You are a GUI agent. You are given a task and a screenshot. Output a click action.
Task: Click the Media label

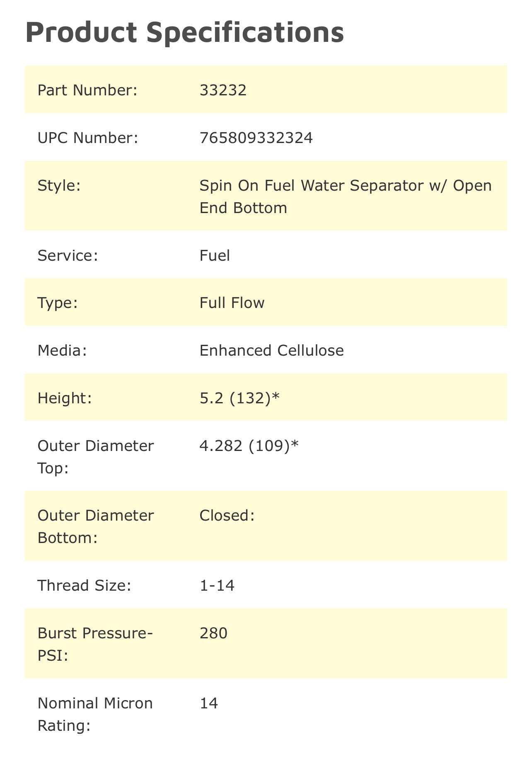pyautogui.click(x=62, y=351)
